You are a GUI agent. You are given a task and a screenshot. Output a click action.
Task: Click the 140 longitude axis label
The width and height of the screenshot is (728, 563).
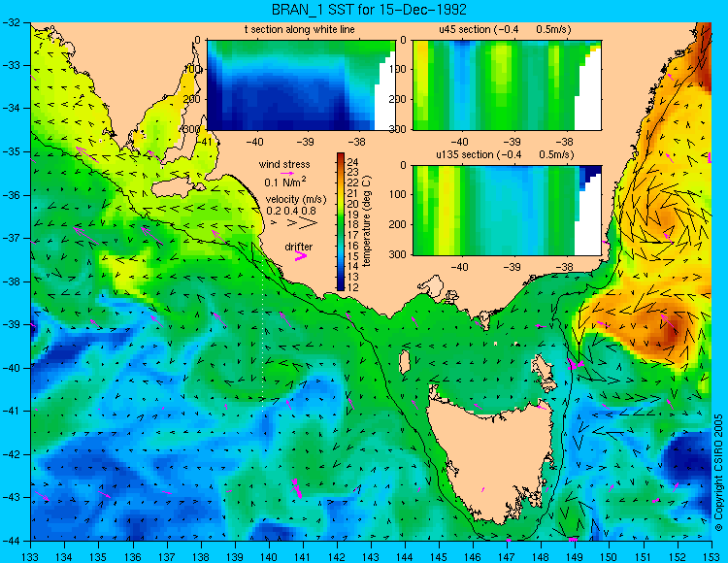click(x=269, y=556)
